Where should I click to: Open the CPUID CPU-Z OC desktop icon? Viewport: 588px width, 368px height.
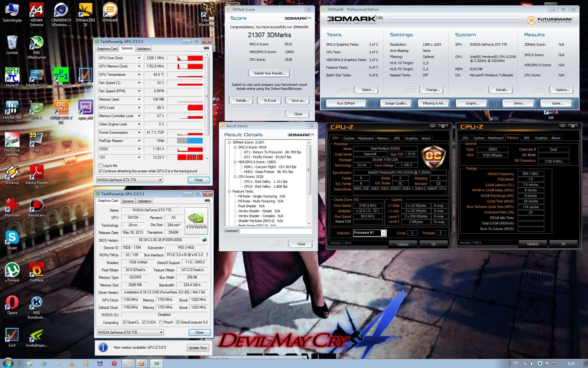click(x=61, y=112)
